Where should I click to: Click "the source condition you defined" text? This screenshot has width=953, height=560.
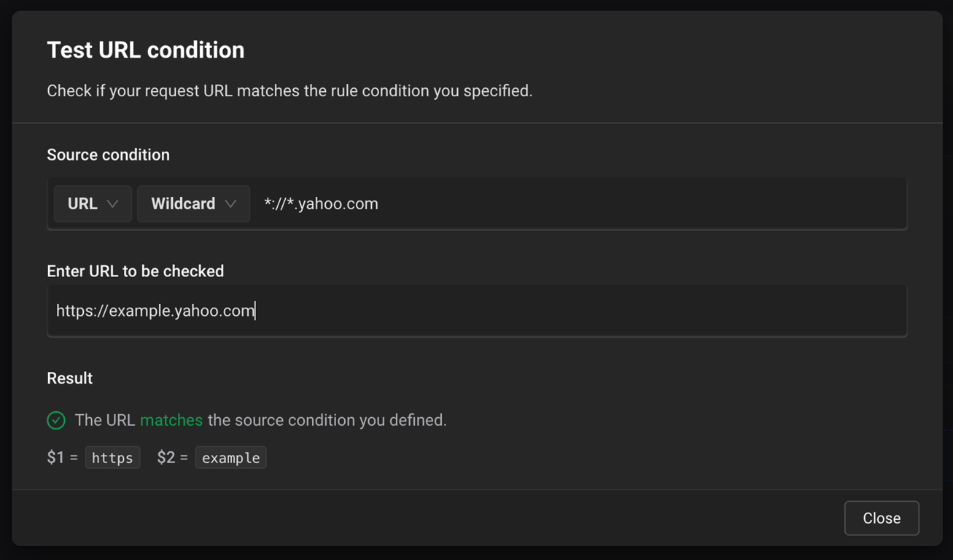click(327, 420)
